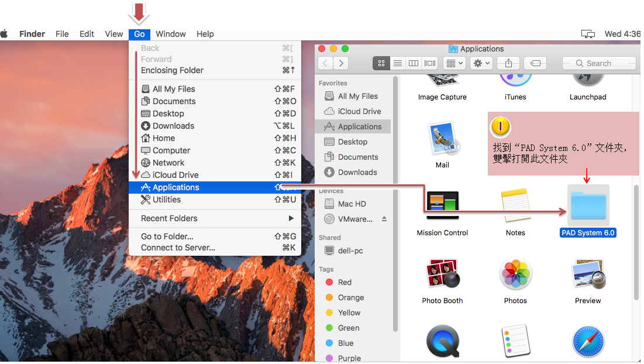Screen dimensions: 644x364
Task: Launch QuickTime Player icon
Action: (x=442, y=341)
